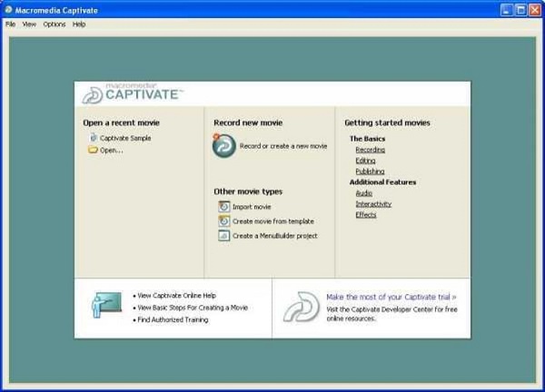
Task: Open the Effects feature movie
Action: tap(366, 214)
